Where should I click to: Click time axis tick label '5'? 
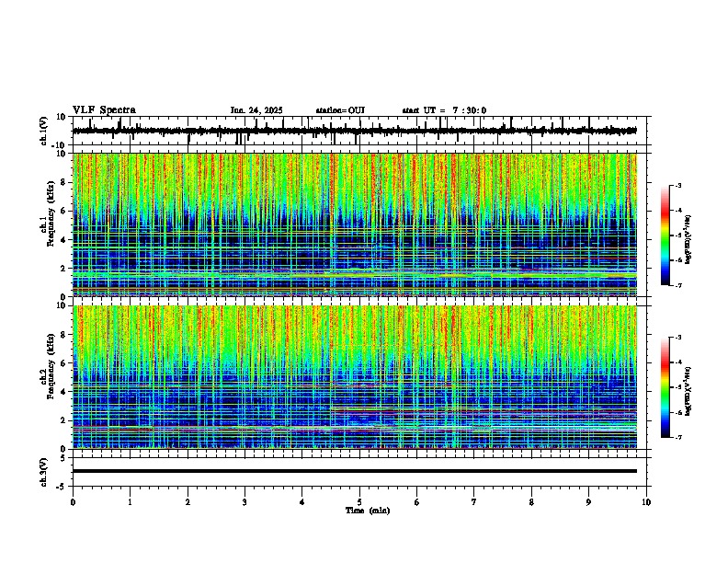coord(359,502)
